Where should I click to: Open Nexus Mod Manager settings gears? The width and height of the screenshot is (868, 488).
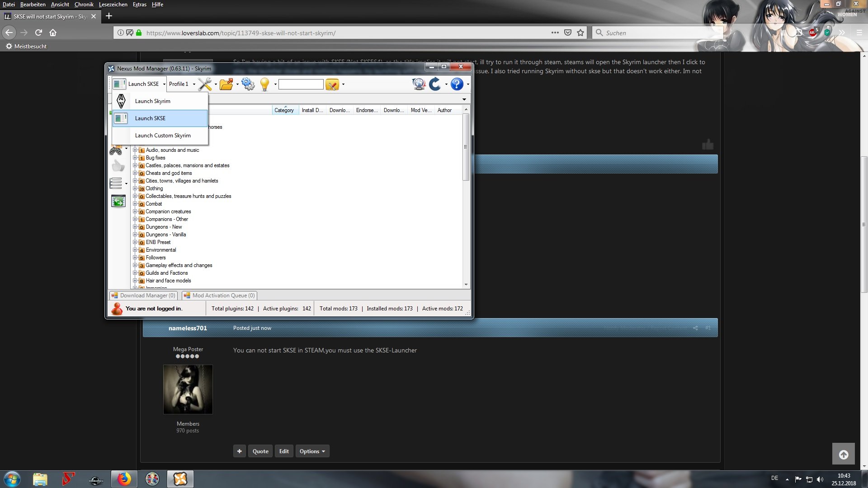248,84
